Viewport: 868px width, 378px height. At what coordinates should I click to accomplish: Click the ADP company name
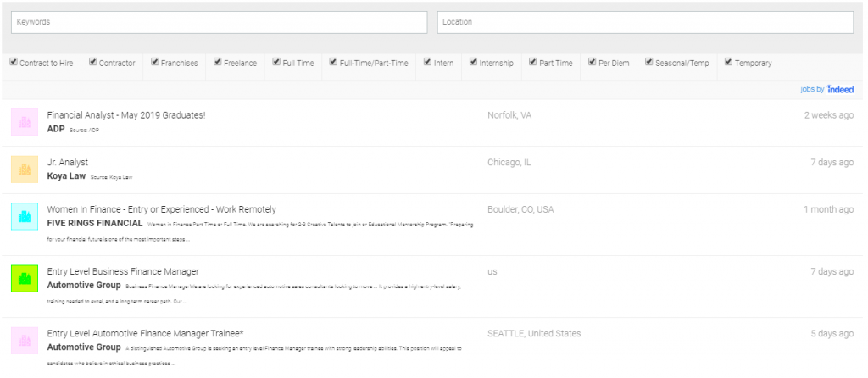[56, 129]
